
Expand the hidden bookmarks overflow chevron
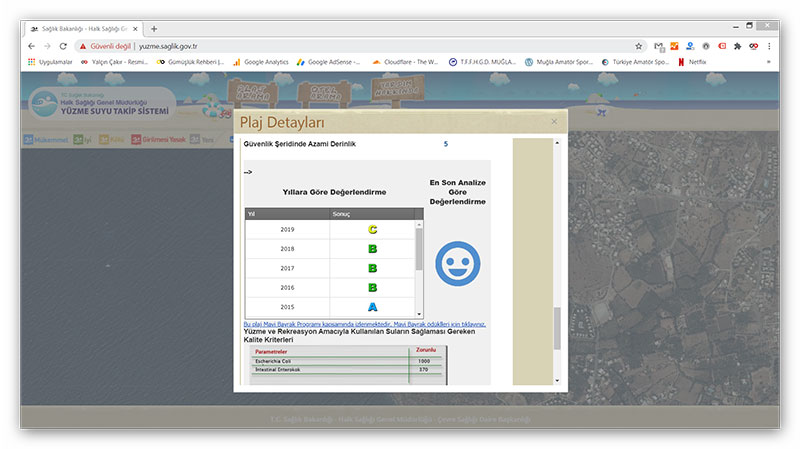pos(768,62)
